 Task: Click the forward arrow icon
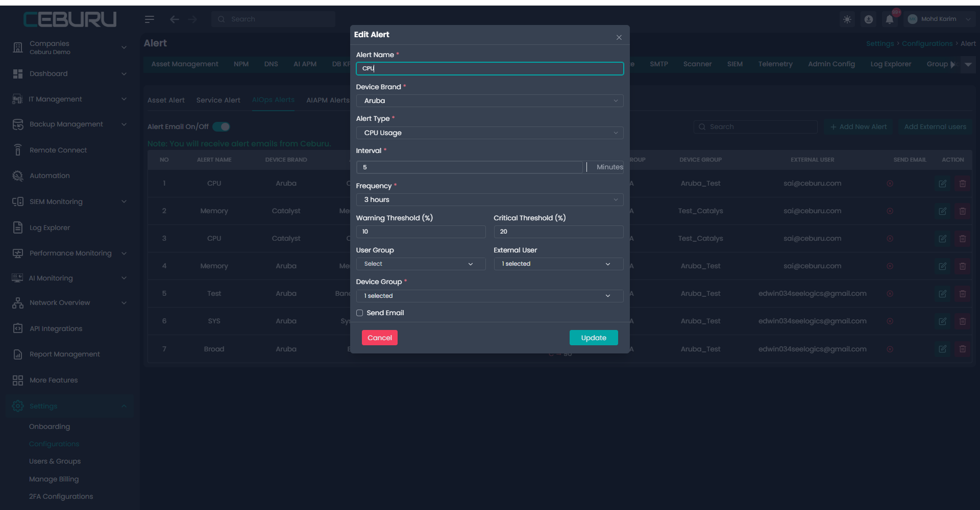click(x=192, y=19)
